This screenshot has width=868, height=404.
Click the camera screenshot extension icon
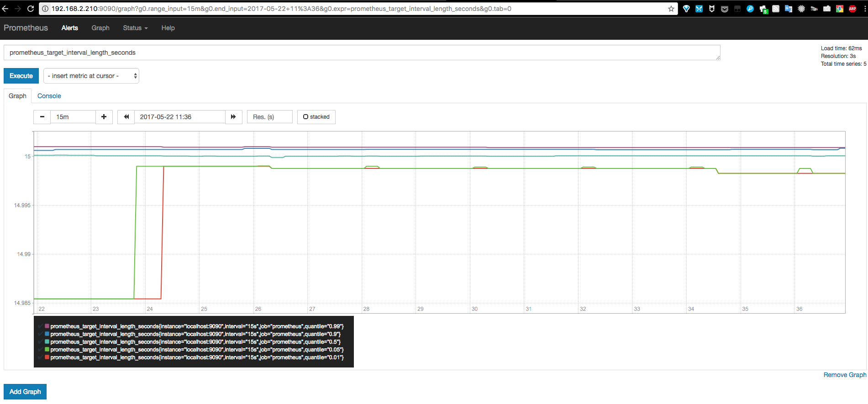click(827, 9)
